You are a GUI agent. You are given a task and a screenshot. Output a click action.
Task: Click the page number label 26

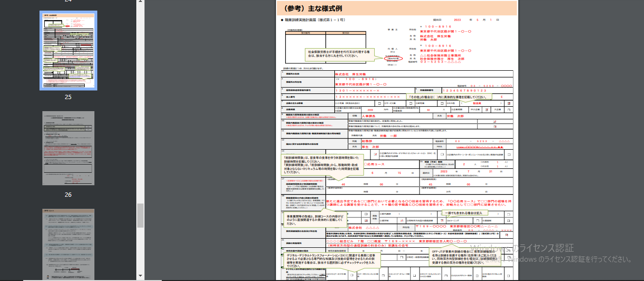[x=68, y=194]
